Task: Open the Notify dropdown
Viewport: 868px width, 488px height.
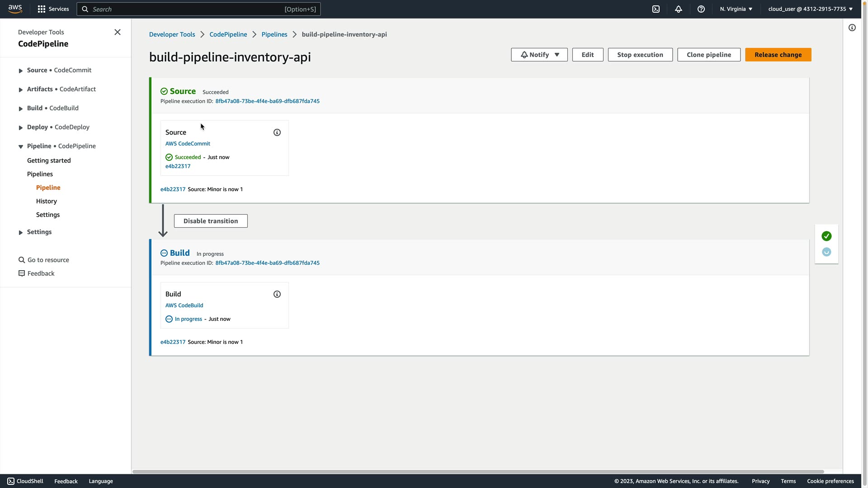Action: [539, 55]
